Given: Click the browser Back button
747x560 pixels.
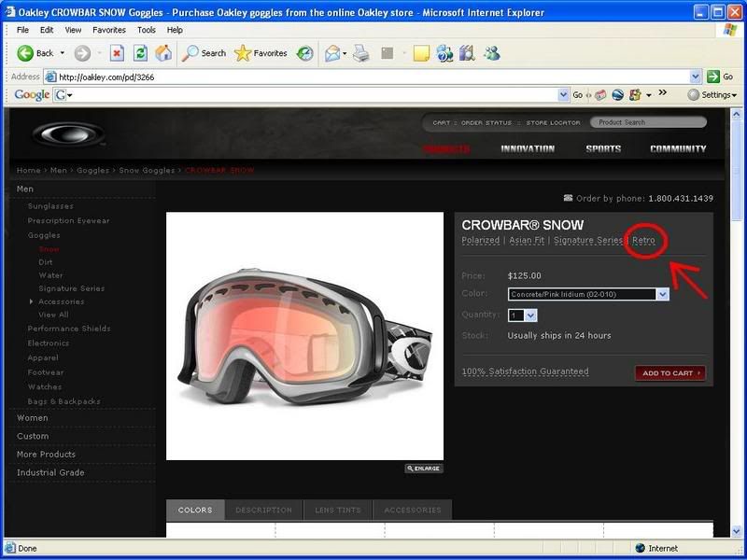Looking at the screenshot, I should [x=35, y=53].
